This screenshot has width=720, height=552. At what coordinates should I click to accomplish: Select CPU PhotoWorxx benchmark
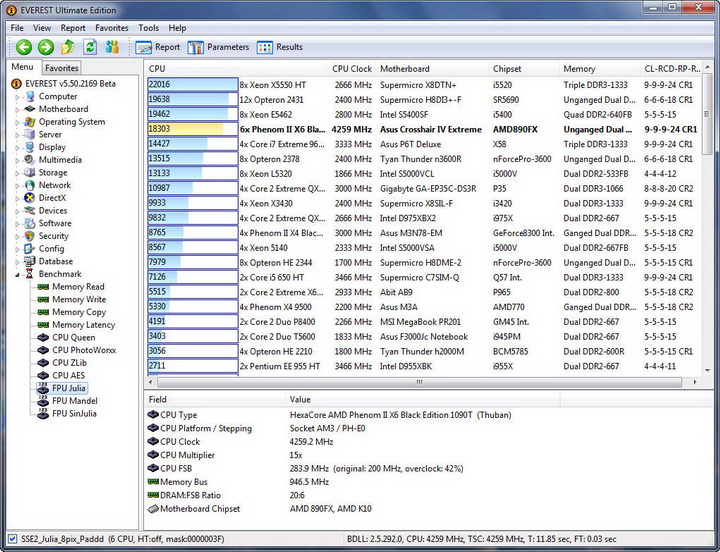coord(84,350)
